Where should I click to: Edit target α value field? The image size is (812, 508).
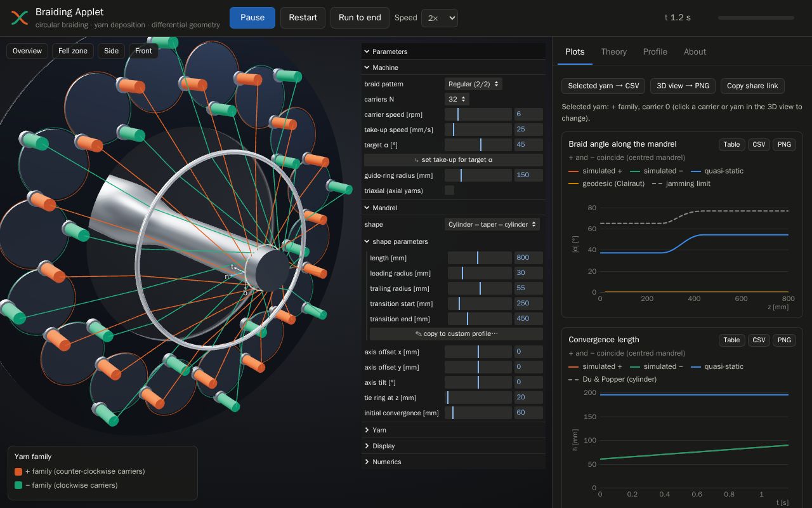coord(528,145)
